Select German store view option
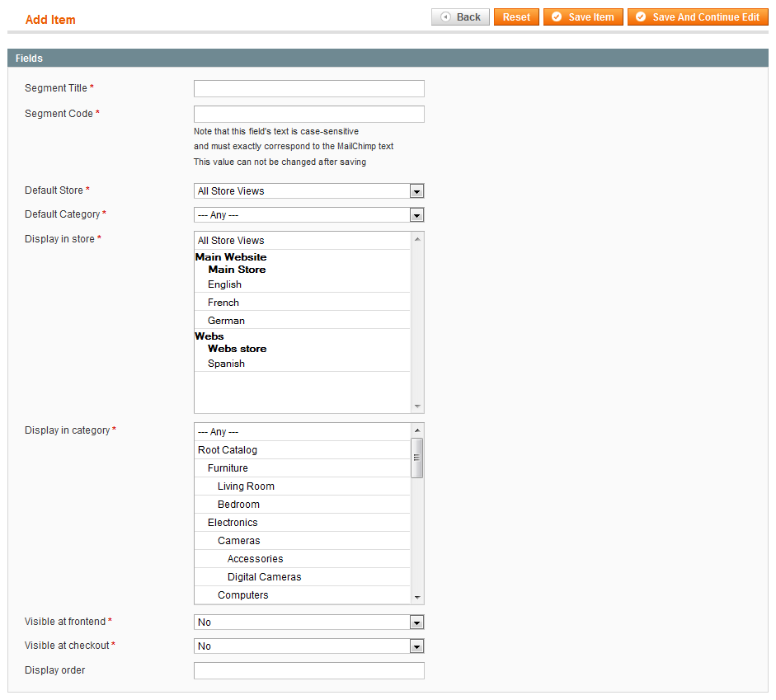This screenshot has width=776, height=700. pyautogui.click(x=226, y=321)
